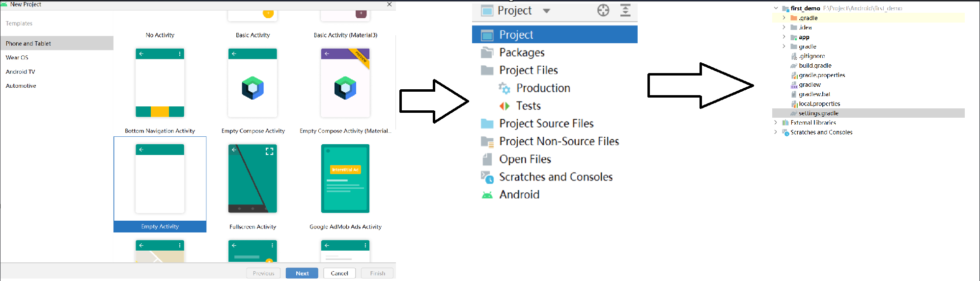Select Android TV template category
Image resolution: width=980 pixels, height=281 pixels.
21,72
